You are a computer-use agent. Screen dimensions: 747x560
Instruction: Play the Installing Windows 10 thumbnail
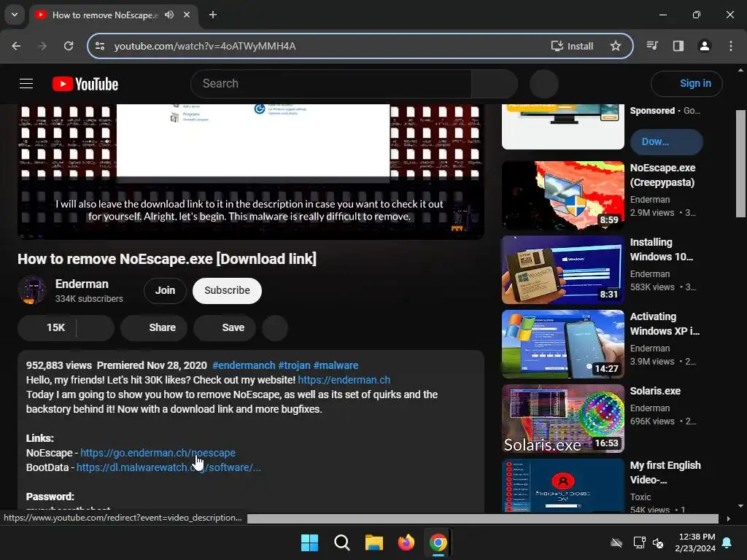563,270
